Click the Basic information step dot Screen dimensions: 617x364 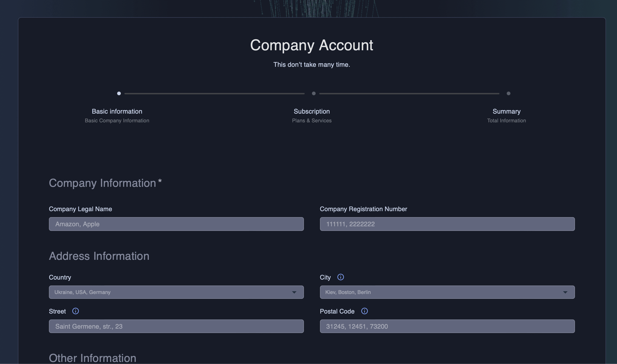coord(119,93)
